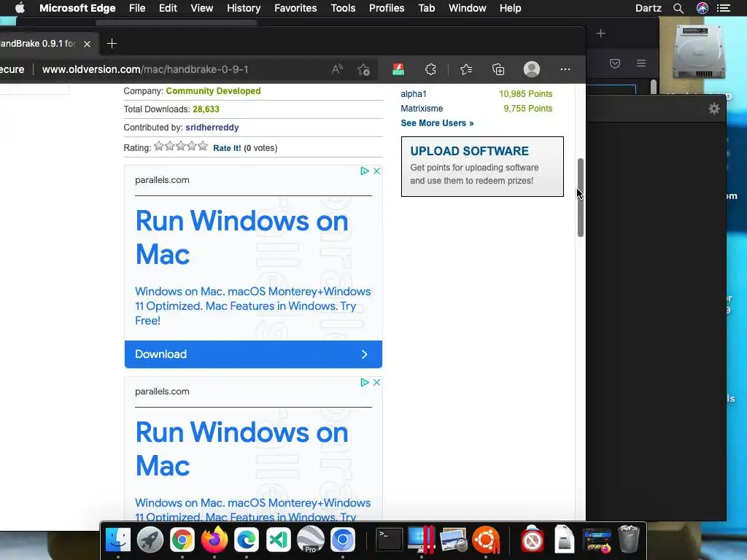The image size is (747, 560).
Task: Open Finder from the dock
Action: (117, 540)
